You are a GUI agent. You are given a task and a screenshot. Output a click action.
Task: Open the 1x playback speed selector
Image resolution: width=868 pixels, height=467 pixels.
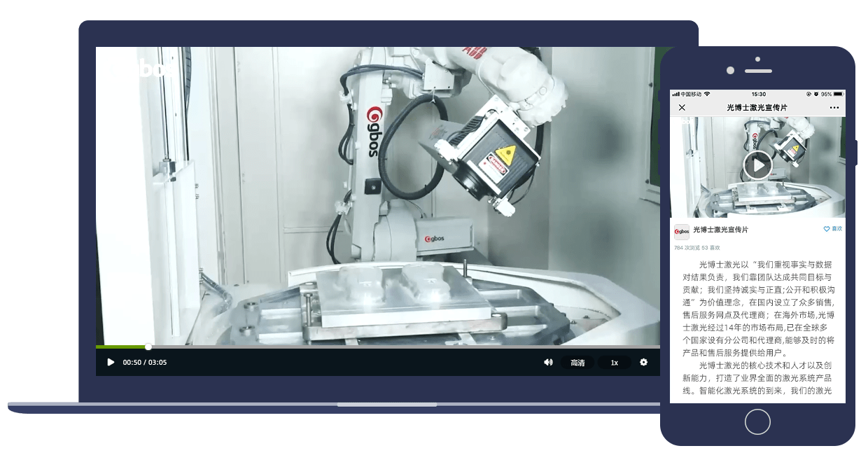615,363
